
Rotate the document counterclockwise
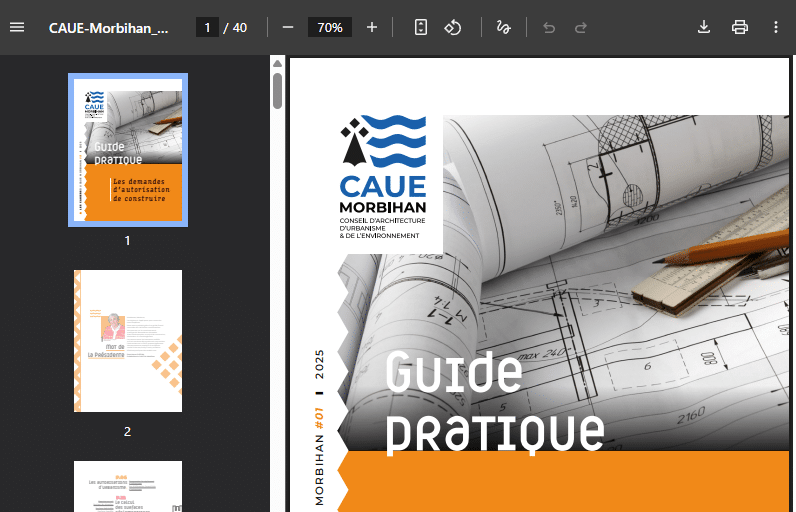pyautogui.click(x=453, y=27)
